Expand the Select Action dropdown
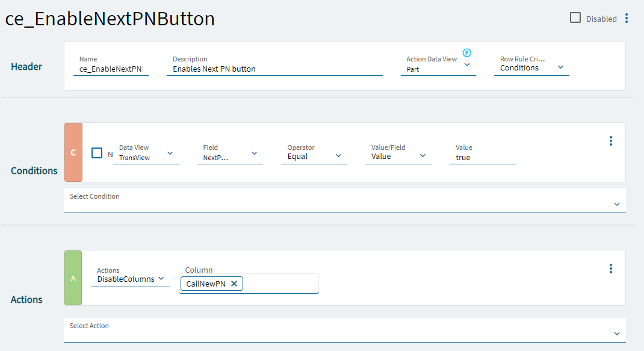The height and width of the screenshot is (351, 644). coord(617,334)
